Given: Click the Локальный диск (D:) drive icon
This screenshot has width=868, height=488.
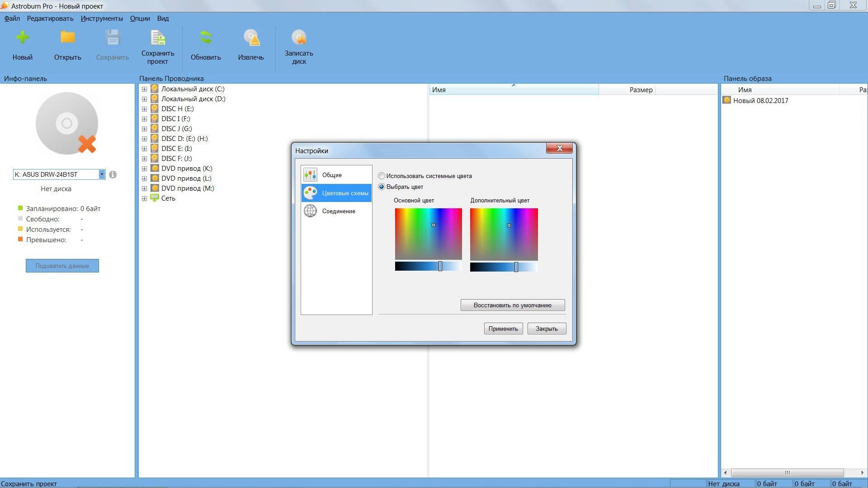Looking at the screenshot, I should click(x=155, y=99).
